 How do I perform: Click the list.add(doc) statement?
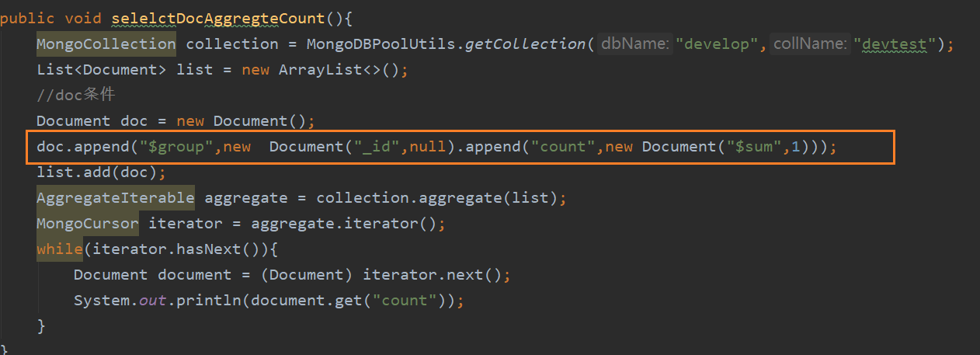tap(101, 172)
